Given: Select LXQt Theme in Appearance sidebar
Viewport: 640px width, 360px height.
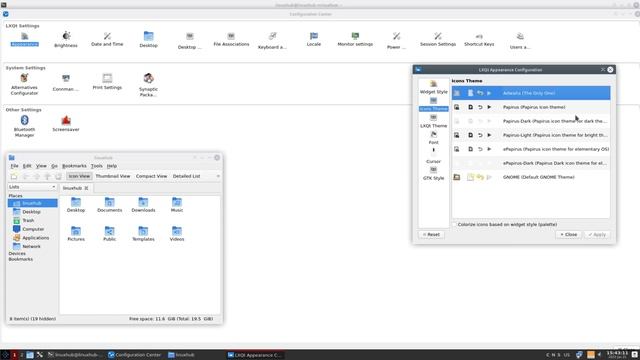Looking at the screenshot, I should click(x=433, y=121).
